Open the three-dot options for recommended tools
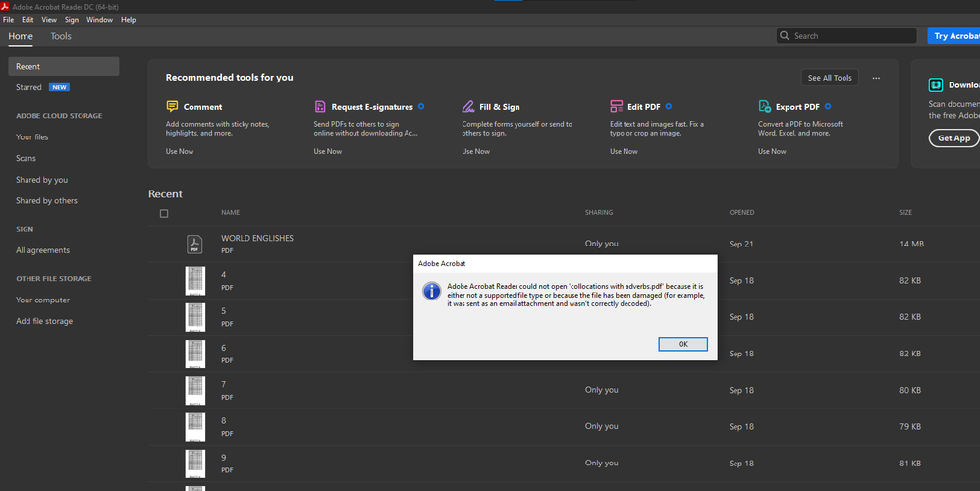 876,78
